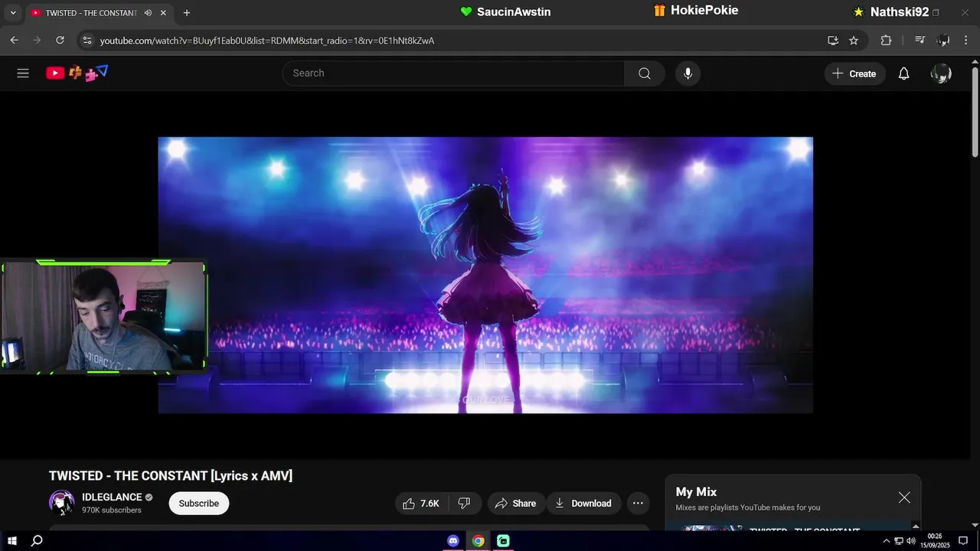Viewport: 980px width, 551px height.
Task: Open Chrome extensions puzzle icon
Action: [886, 41]
